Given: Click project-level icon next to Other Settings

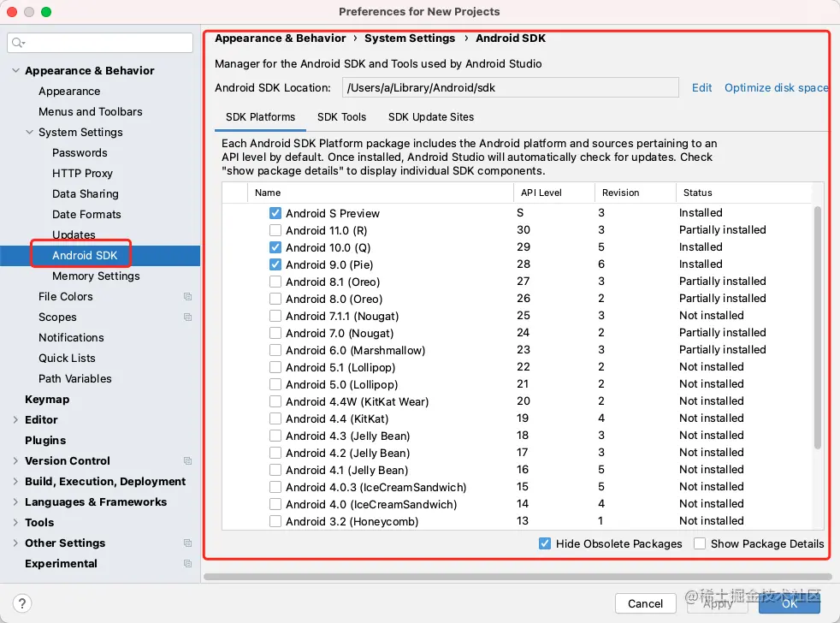Looking at the screenshot, I should [x=187, y=543].
